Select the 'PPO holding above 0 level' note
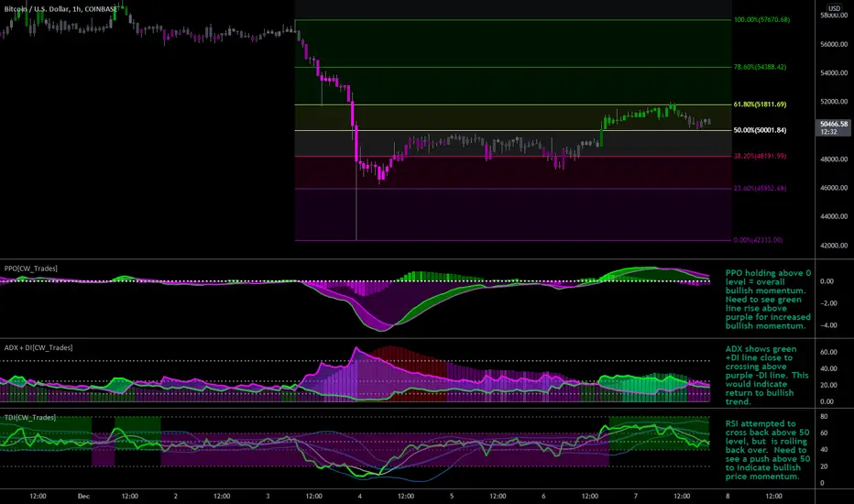The image size is (854, 504). coord(768,300)
